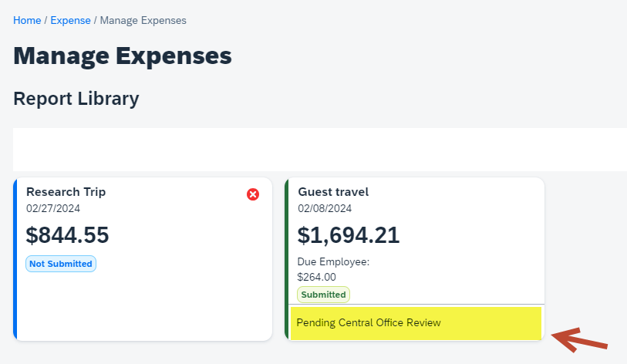Click the 02/08/2024 report date
The height and width of the screenshot is (364, 627).
[x=325, y=208]
